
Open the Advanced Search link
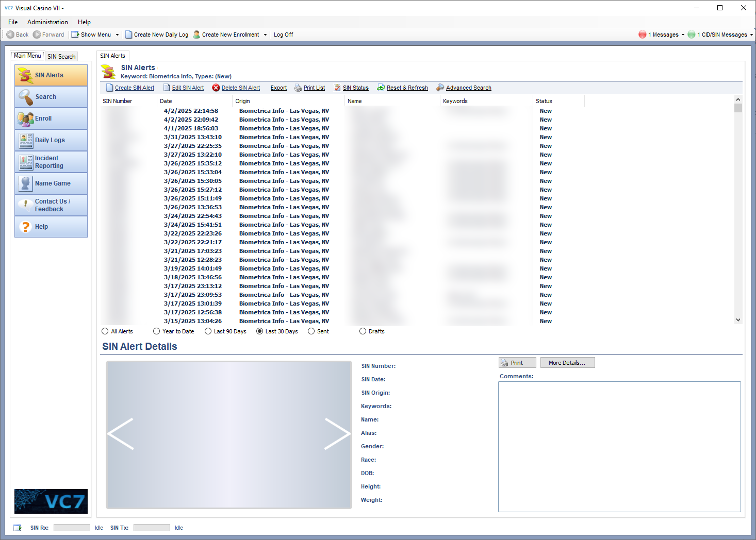click(x=468, y=88)
